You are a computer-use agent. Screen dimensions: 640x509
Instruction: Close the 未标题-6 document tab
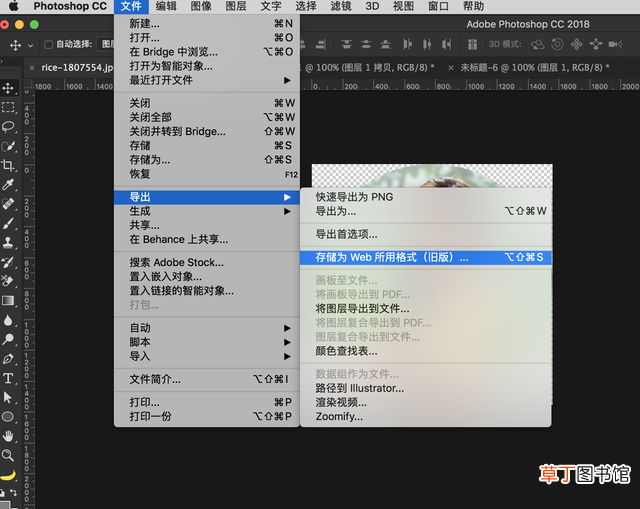pyautogui.click(x=451, y=68)
